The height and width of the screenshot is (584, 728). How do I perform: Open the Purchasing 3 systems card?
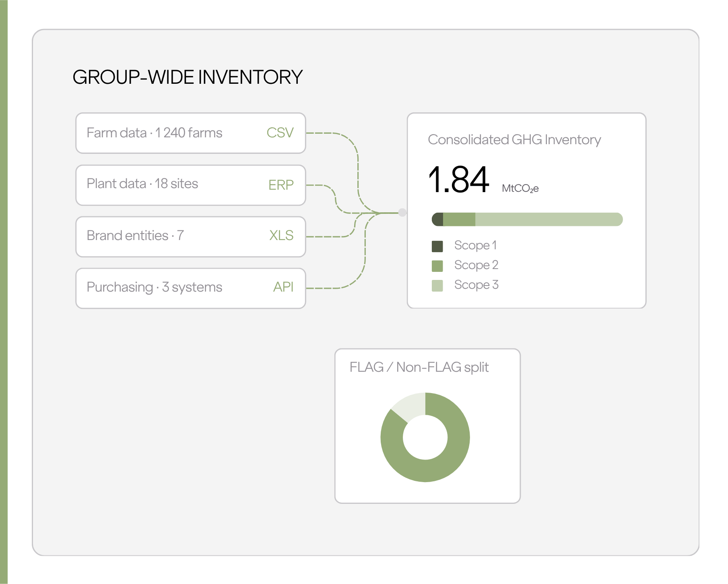click(x=191, y=288)
